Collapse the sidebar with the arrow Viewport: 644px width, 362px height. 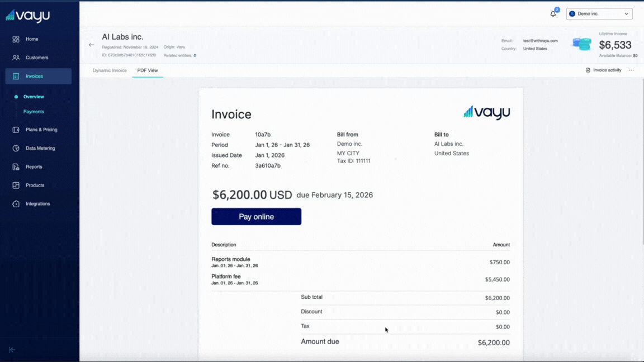click(x=12, y=350)
